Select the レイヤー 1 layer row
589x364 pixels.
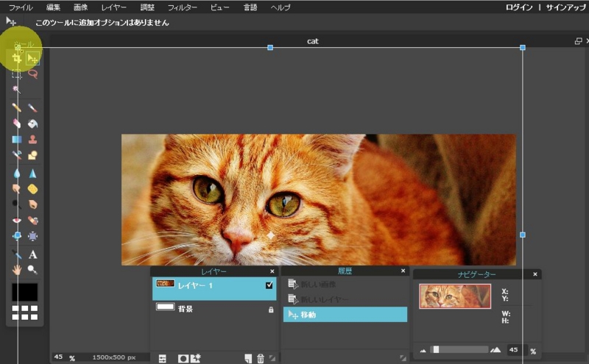pyautogui.click(x=214, y=288)
